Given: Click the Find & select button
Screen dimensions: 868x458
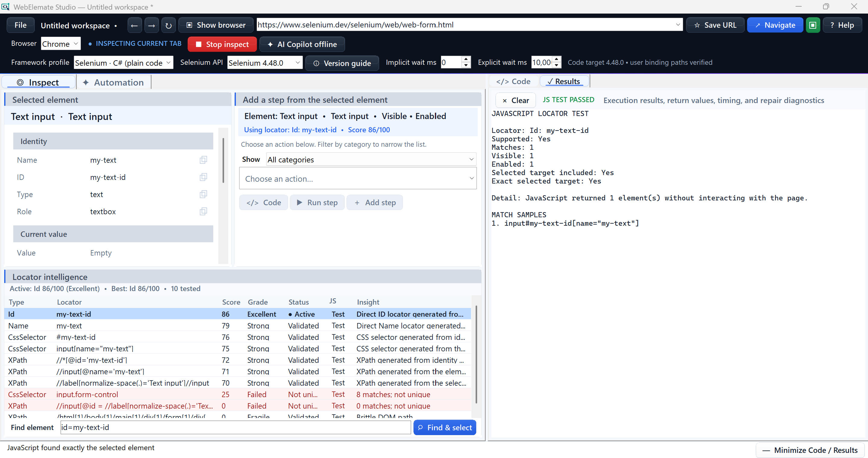Looking at the screenshot, I should [x=445, y=427].
